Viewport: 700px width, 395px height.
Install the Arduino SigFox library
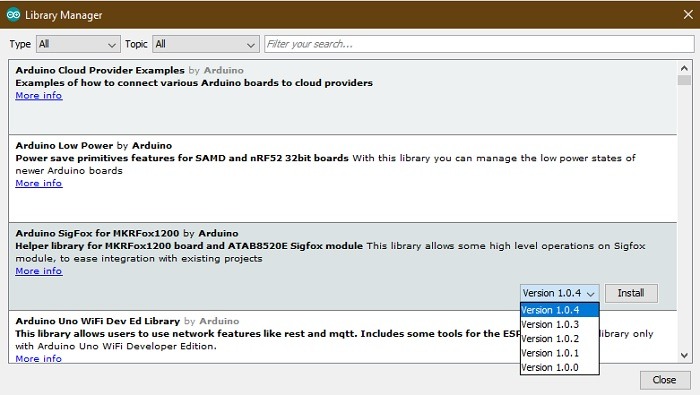(x=631, y=293)
